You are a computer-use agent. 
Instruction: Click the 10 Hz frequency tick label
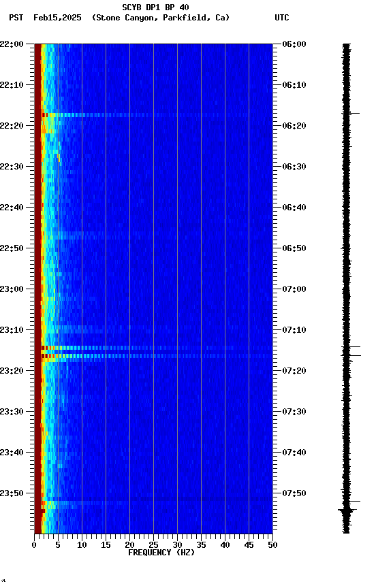pyautogui.click(x=82, y=545)
